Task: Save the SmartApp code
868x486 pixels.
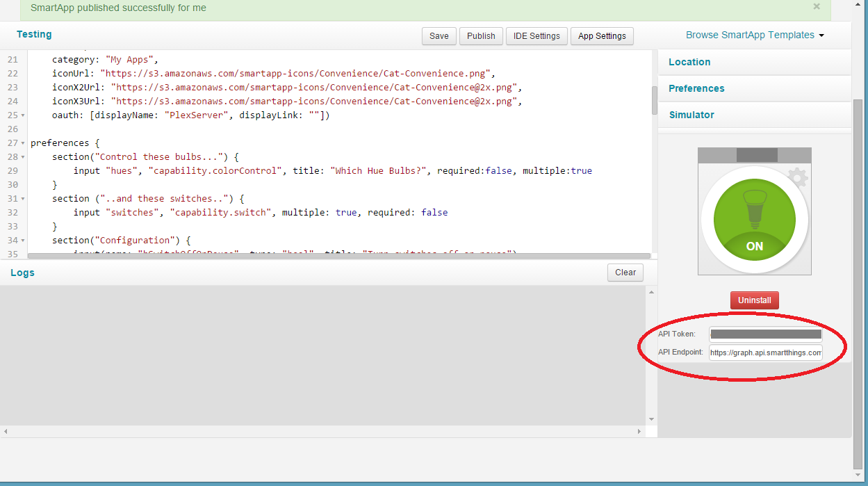Action: [x=439, y=36]
